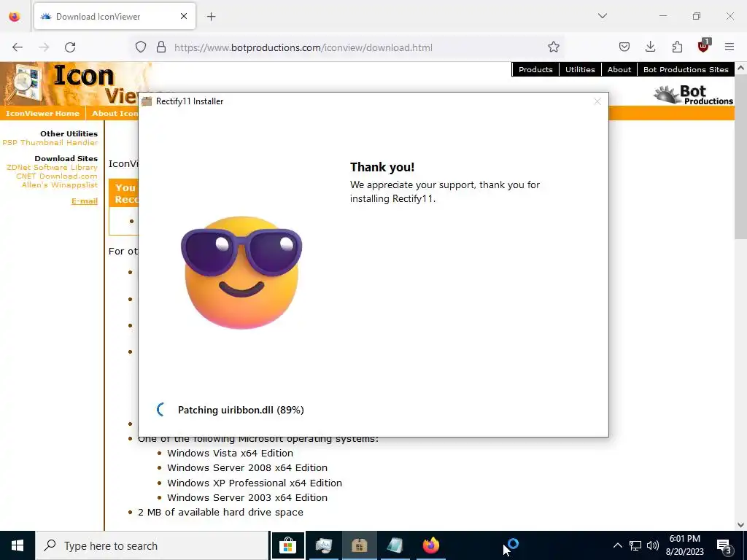Open volume control tray icon
The width and height of the screenshot is (747, 560).
pyautogui.click(x=653, y=545)
